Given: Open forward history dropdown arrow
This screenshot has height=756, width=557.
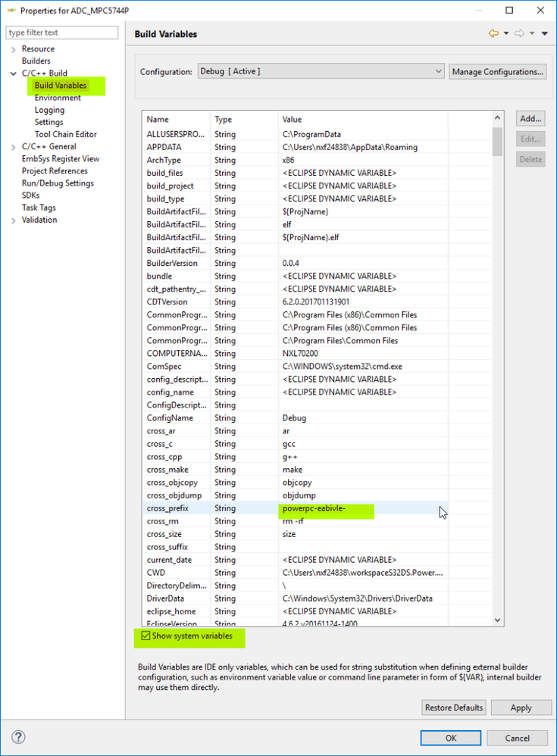Looking at the screenshot, I should pos(532,33).
